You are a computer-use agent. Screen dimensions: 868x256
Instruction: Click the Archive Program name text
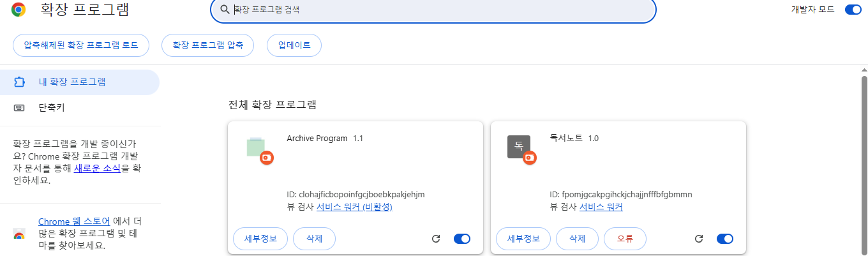coord(317,138)
